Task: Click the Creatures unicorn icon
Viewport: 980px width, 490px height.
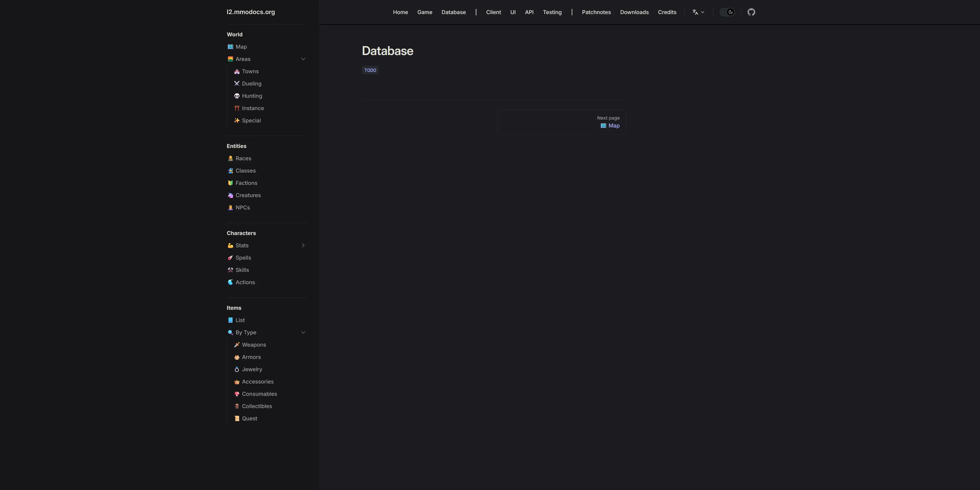Action: 230,195
